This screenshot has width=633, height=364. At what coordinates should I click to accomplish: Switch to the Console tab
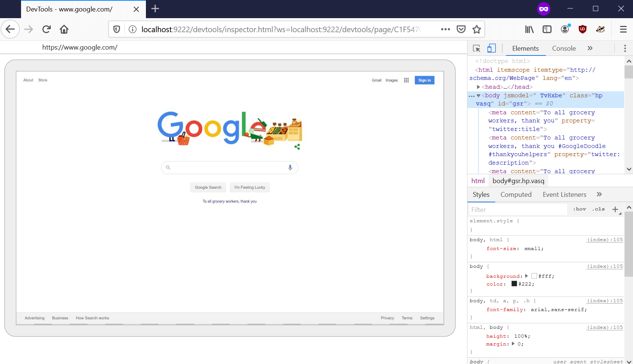coord(564,48)
